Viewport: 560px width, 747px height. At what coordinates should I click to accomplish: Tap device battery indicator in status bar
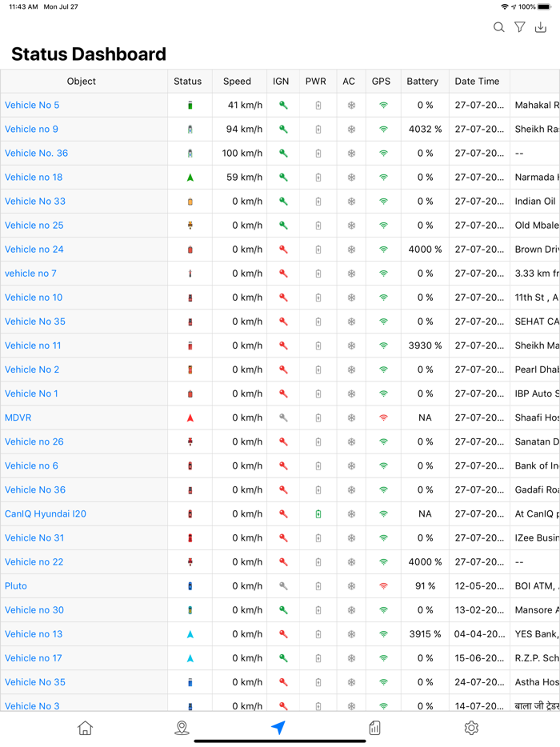point(544,6)
